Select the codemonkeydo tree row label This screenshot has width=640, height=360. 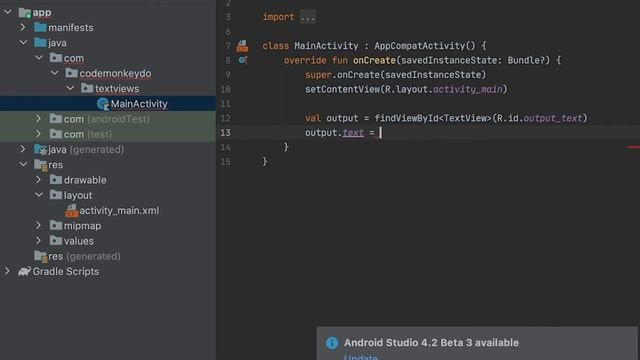pyautogui.click(x=115, y=73)
